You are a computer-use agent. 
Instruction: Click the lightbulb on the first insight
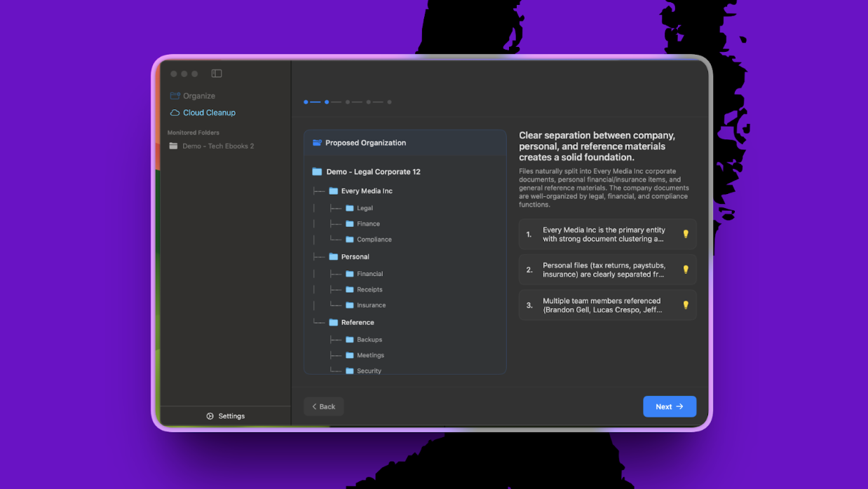(685, 233)
